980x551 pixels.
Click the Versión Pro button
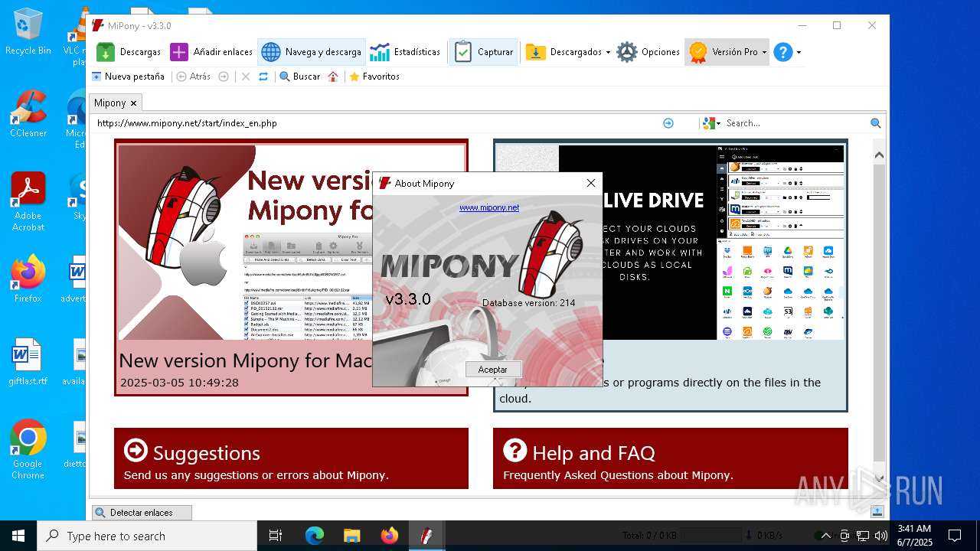click(x=723, y=52)
